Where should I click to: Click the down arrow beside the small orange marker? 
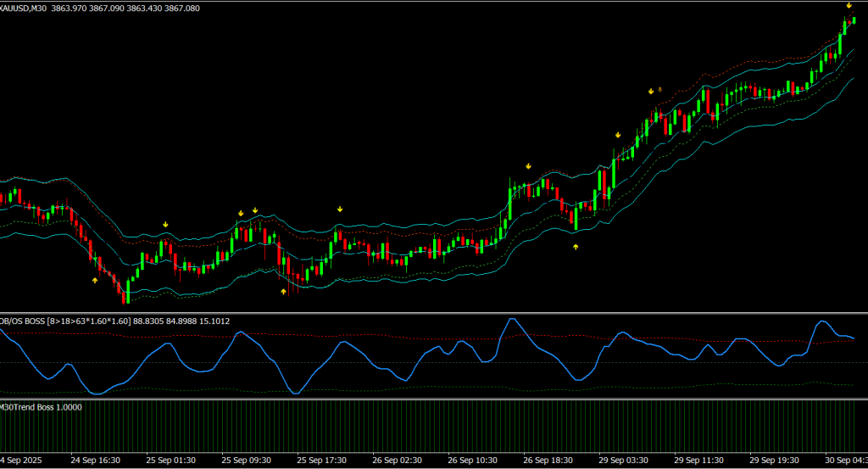click(651, 91)
